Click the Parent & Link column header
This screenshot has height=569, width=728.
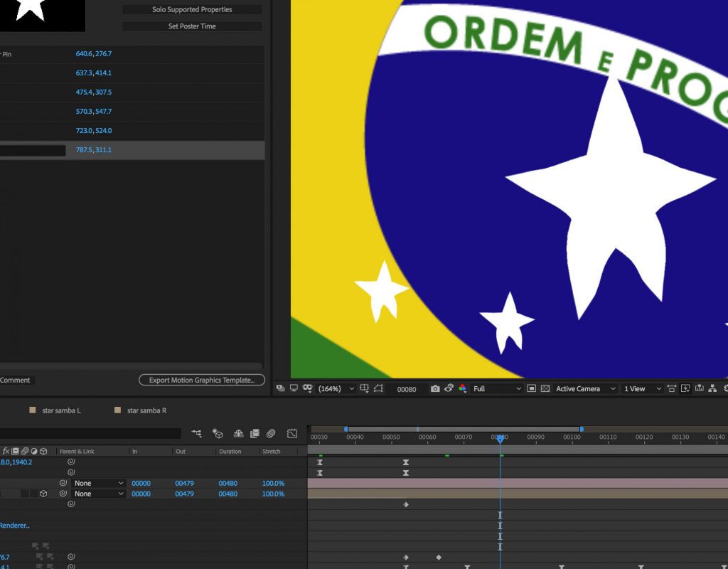77,452
